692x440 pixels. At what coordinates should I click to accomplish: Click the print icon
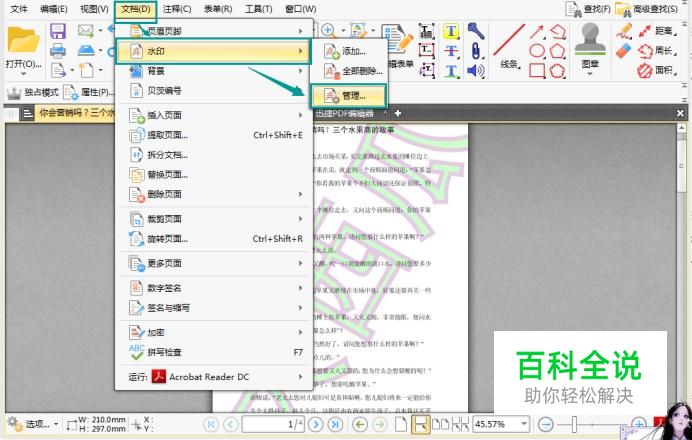58,51
